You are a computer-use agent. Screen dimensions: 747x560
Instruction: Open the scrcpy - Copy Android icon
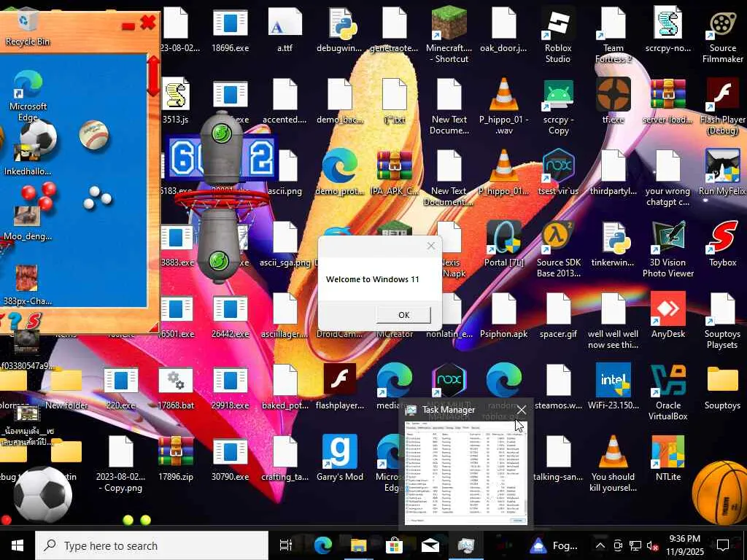[x=558, y=107]
